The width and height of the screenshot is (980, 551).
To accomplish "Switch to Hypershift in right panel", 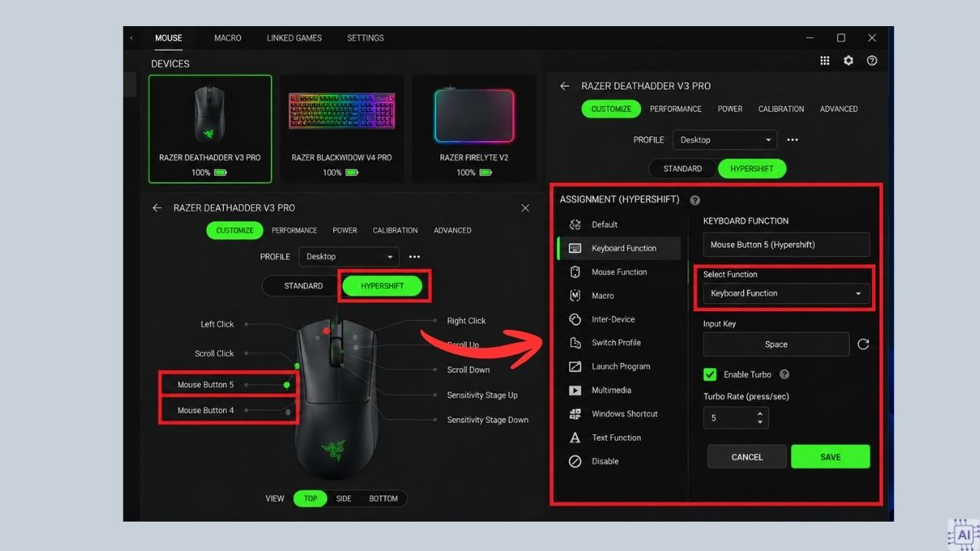I will coord(752,169).
